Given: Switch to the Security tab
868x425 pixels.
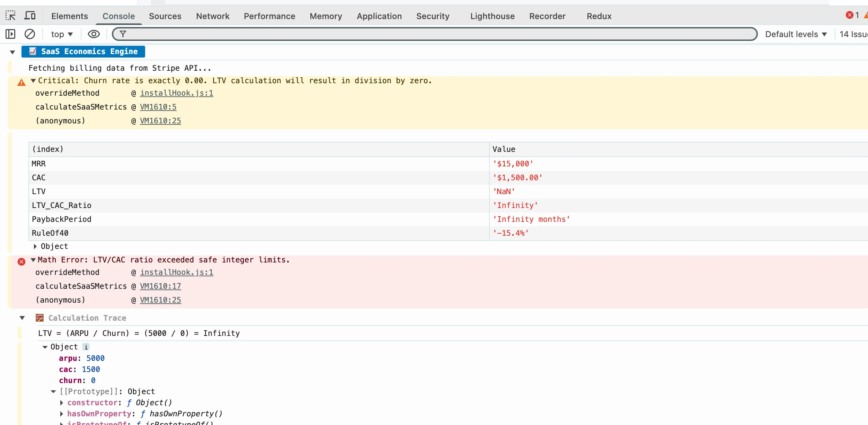Looking at the screenshot, I should (x=433, y=16).
